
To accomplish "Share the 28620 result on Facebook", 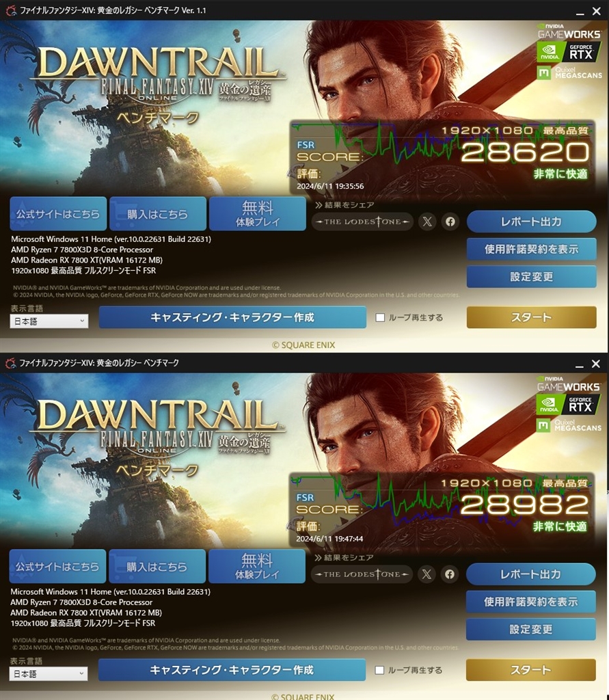I will pyautogui.click(x=450, y=221).
